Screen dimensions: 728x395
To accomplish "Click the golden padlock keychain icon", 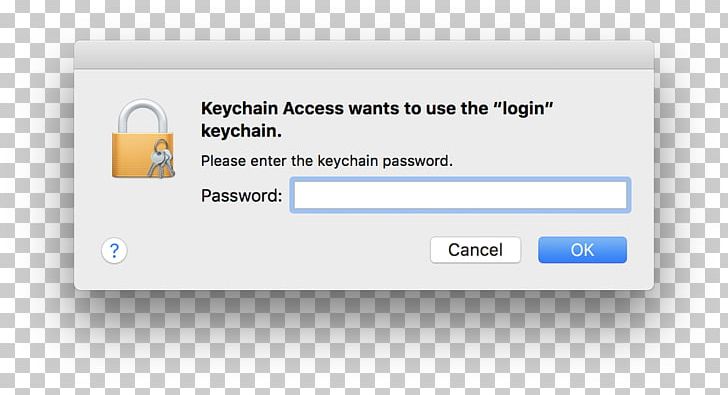I will click(143, 139).
